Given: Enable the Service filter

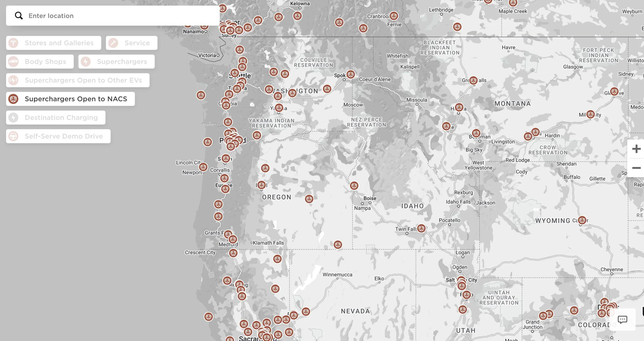Looking at the screenshot, I should (x=132, y=43).
